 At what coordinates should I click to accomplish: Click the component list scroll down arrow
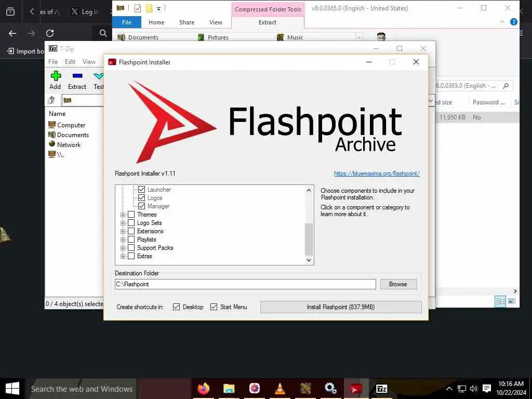pos(309,260)
